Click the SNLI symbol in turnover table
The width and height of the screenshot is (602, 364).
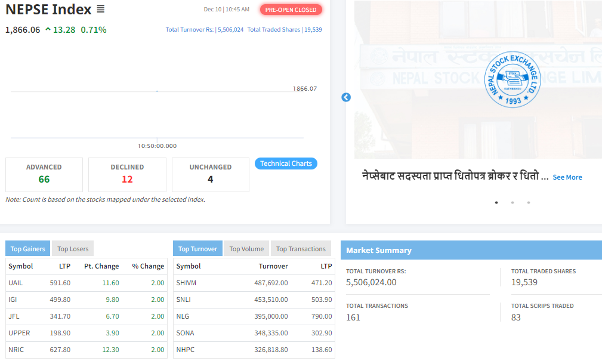click(x=184, y=300)
